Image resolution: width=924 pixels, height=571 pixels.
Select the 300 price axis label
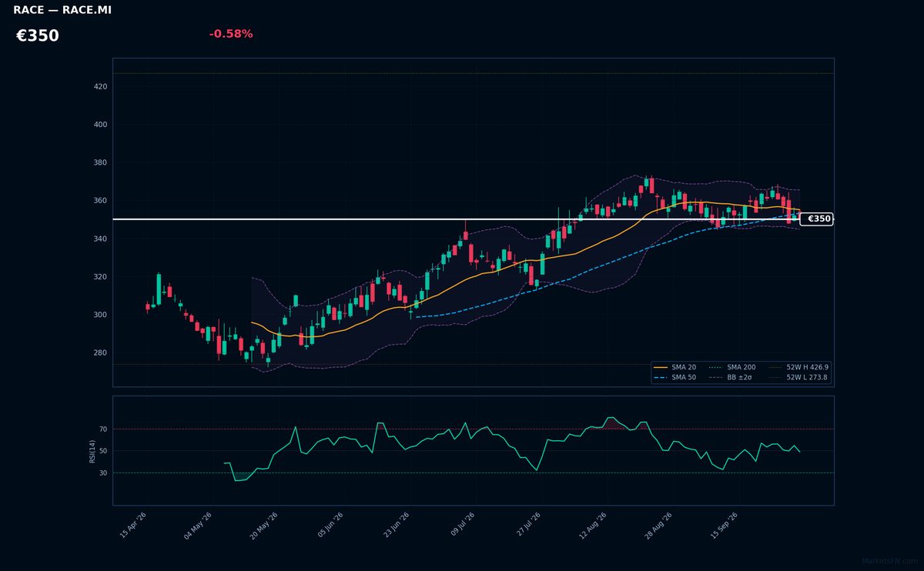100,316
